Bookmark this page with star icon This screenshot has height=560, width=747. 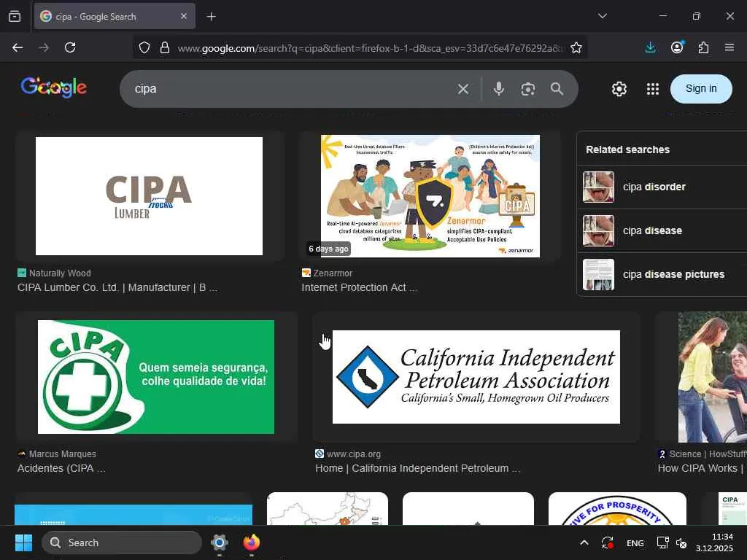576,47
